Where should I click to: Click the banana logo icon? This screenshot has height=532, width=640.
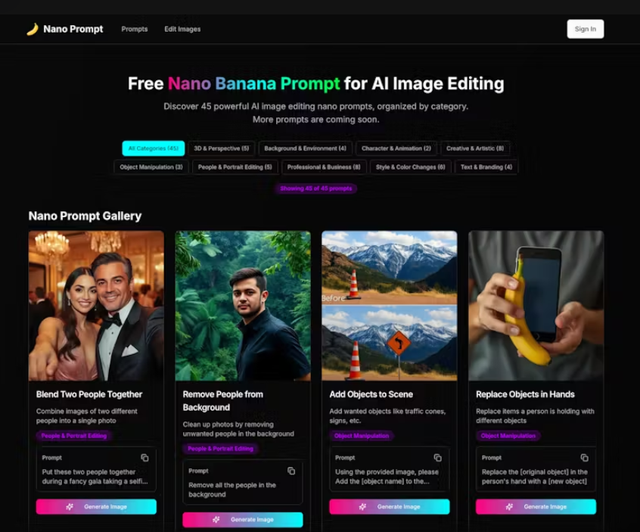32,29
